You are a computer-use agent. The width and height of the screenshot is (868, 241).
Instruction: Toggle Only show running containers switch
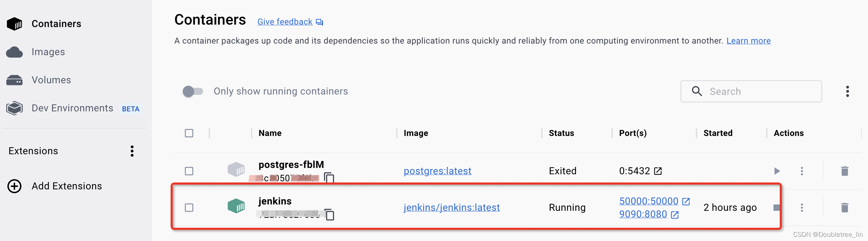pyautogui.click(x=193, y=91)
